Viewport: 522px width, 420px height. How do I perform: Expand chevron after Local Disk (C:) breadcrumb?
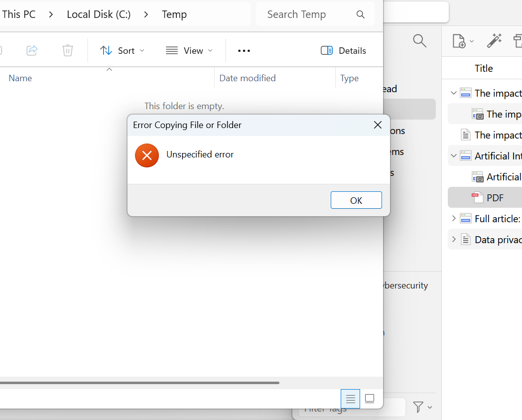pos(146,14)
